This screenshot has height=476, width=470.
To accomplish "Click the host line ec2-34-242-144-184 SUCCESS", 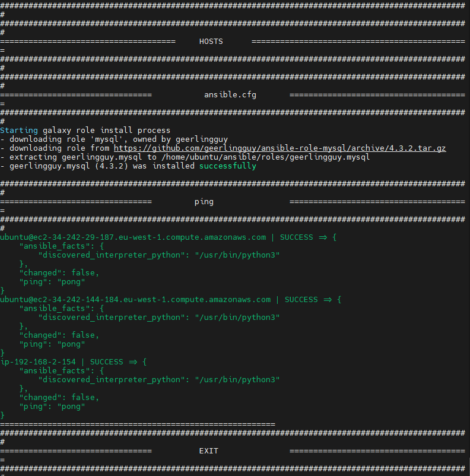I will [171, 300].
